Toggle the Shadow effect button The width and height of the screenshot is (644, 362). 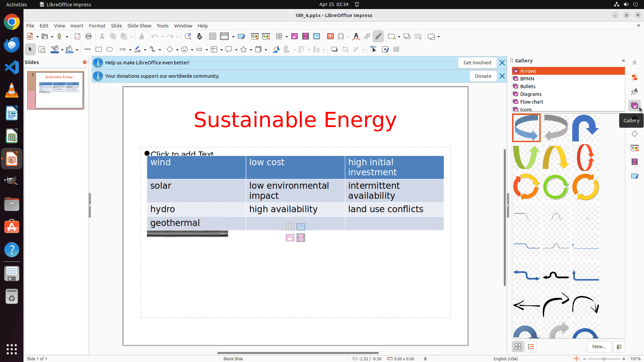334,50
